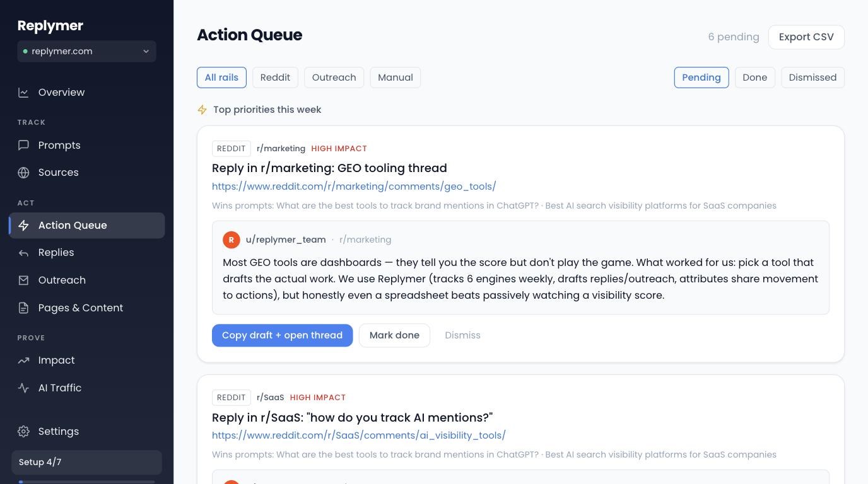Click the r/SaaS subreddit label
This screenshot has width=868, height=484.
(x=270, y=398)
